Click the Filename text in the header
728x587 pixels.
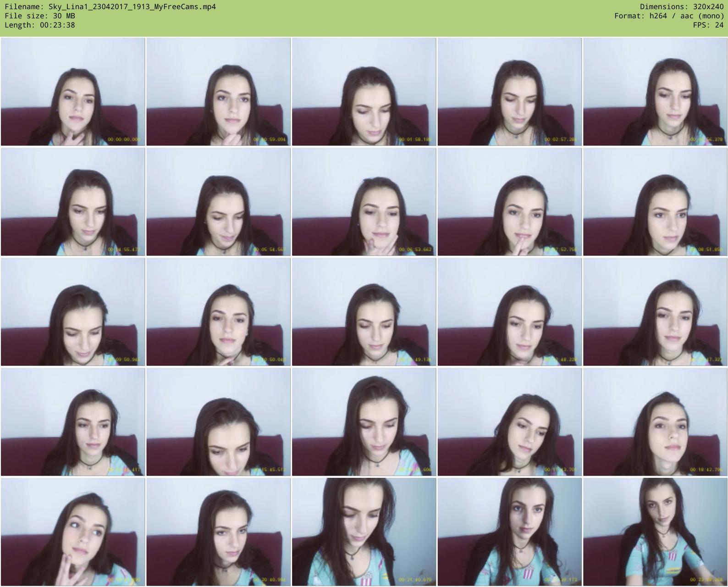pos(110,6)
